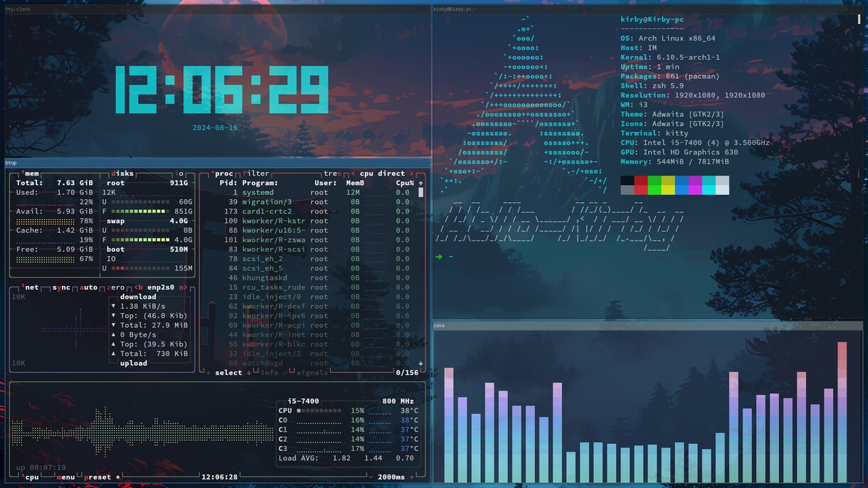Toggle the cpu box in btop
The width and height of the screenshot is (868, 488).
point(31,477)
